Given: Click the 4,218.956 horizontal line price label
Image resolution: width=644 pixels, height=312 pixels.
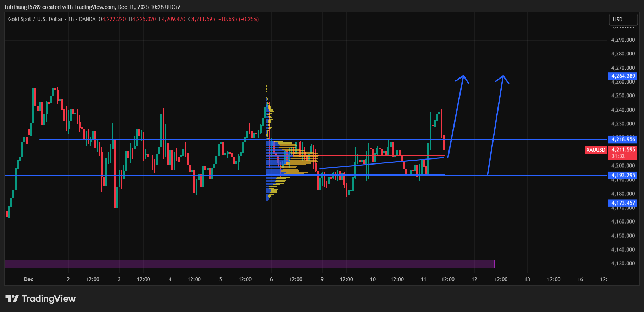Looking at the screenshot, I should coord(623,139).
